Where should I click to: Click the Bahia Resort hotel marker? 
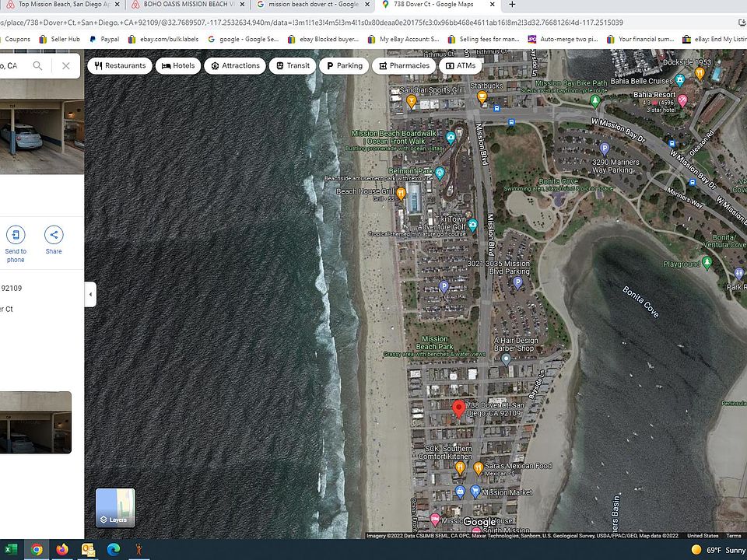682,100
